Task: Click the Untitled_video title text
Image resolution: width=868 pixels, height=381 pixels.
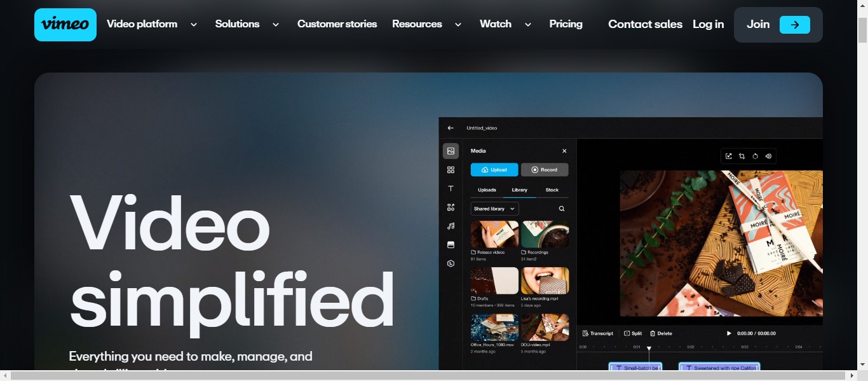Action: click(x=482, y=128)
